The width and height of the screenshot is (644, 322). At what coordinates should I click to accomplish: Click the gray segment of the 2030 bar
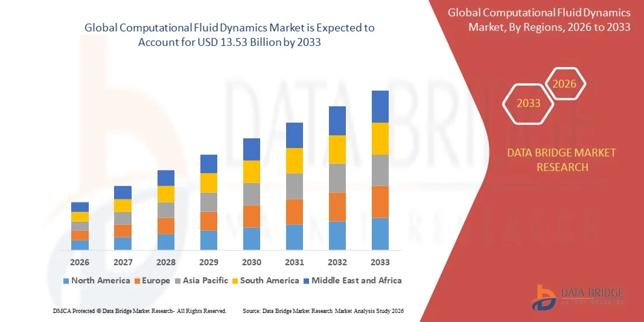point(251,194)
